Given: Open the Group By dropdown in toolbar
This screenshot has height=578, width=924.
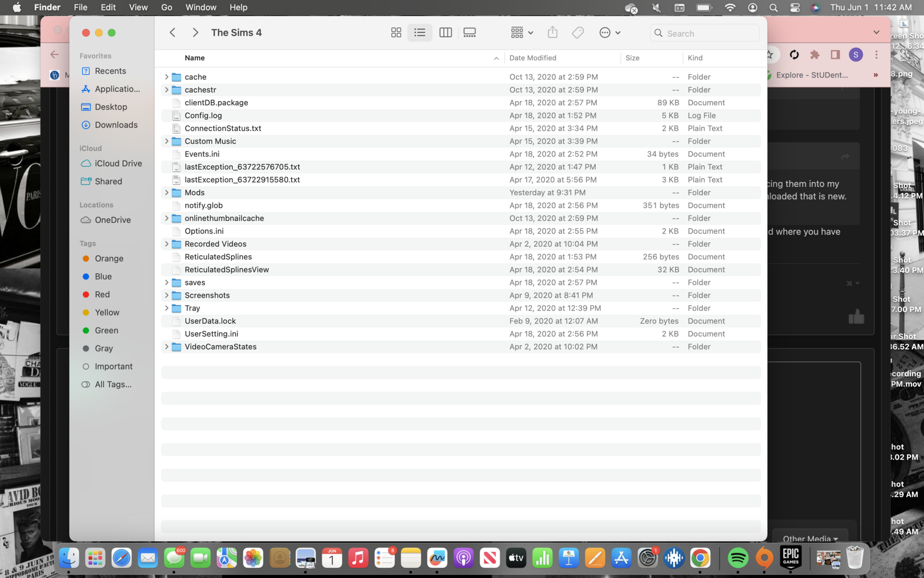Looking at the screenshot, I should (522, 33).
